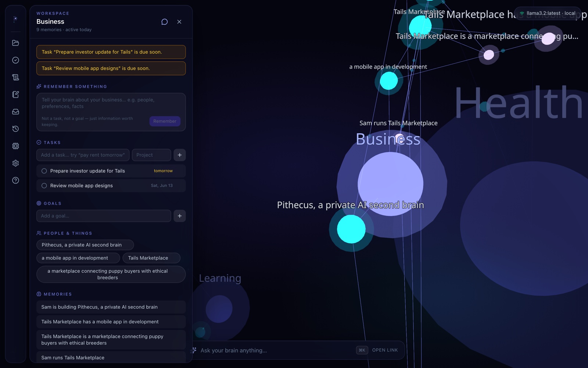Screen dimensions: 588x368
Task: Click the 'Ask your brain anything' field
Action: click(x=276, y=350)
